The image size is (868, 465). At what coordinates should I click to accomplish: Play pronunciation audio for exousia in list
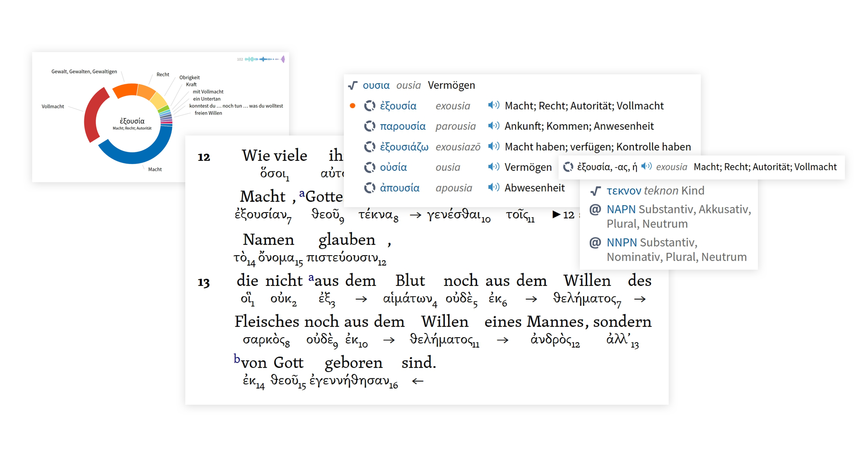pyautogui.click(x=494, y=105)
